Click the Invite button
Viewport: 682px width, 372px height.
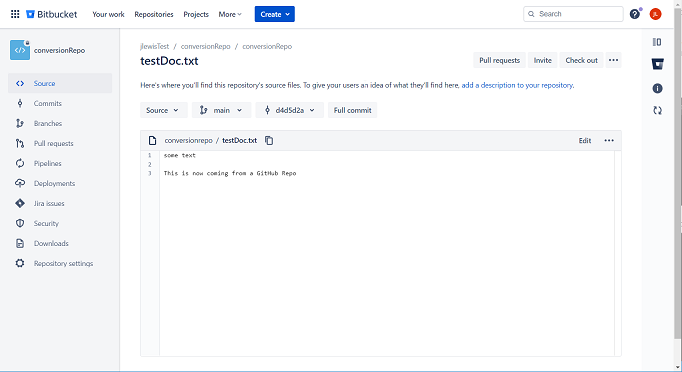tap(543, 60)
